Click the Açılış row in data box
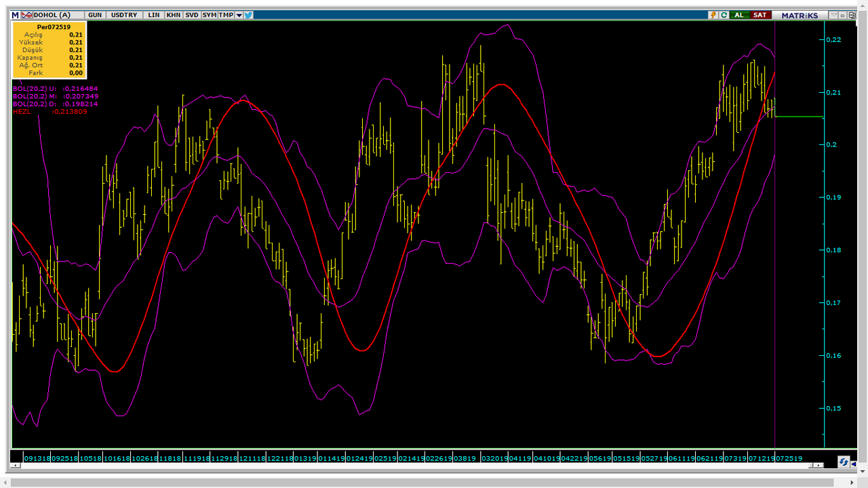Viewport: 868px width, 488px height. pyautogui.click(x=49, y=35)
